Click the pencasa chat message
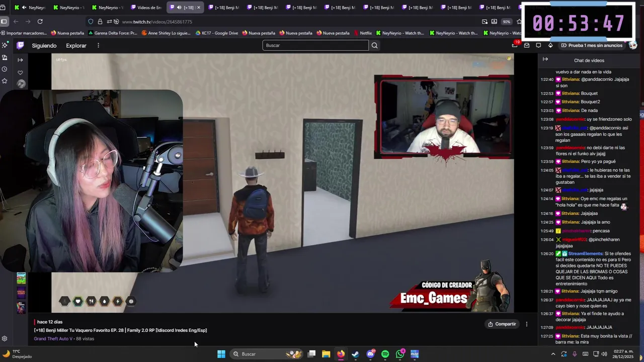Viewport: 644px width, 362px height. 601,231
